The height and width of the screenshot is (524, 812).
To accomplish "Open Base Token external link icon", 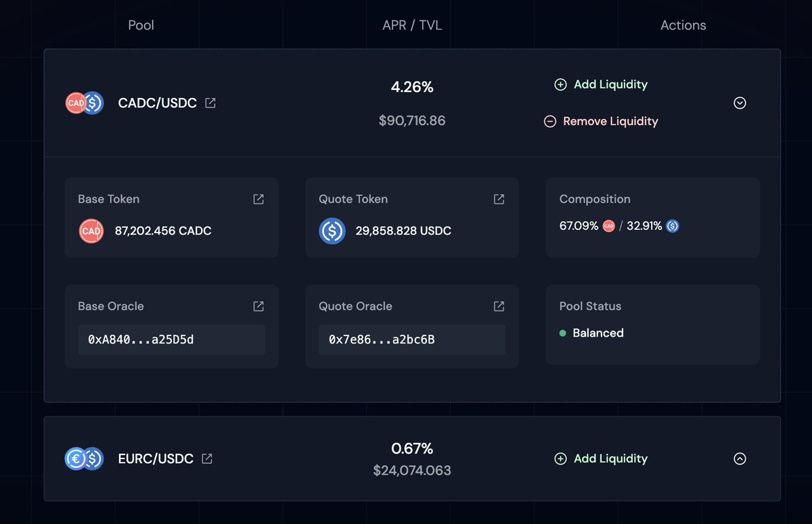I will coord(258,199).
